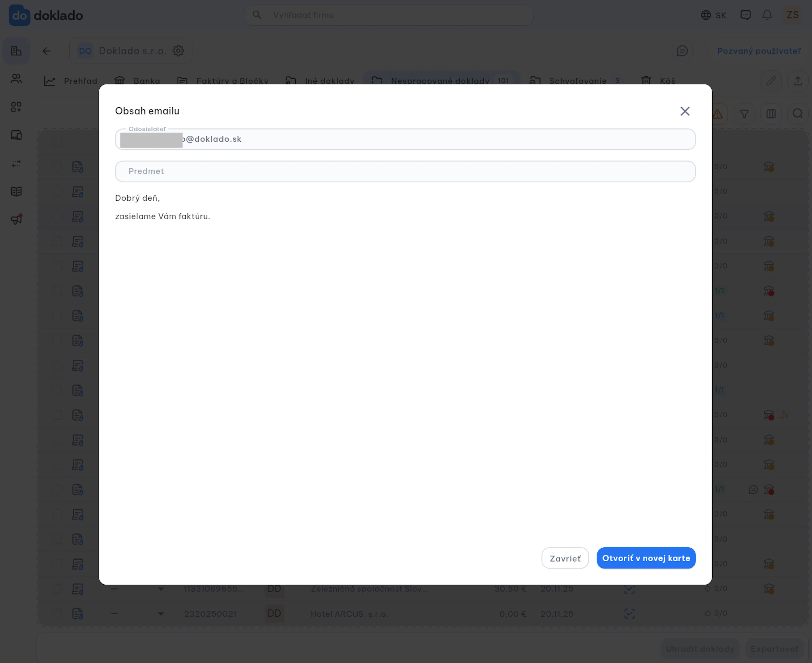Open the company comments bubble icon
This screenshot has height=663, width=812.
682,51
